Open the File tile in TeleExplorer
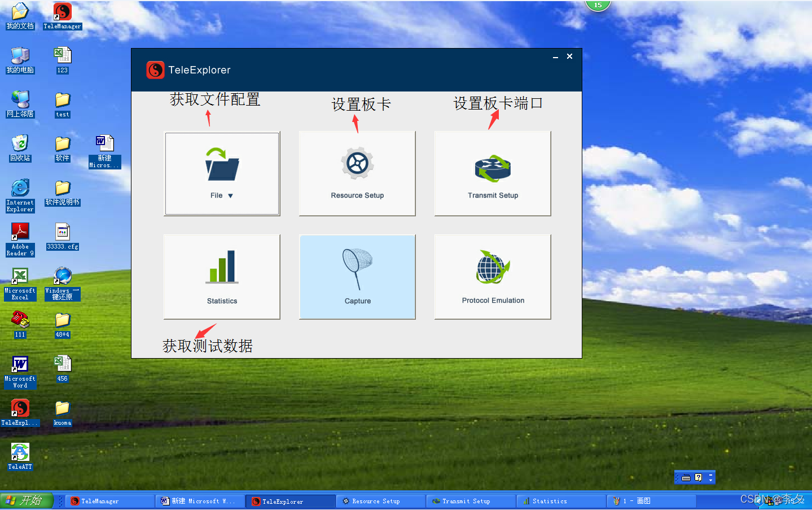The image size is (812, 510). coord(222,173)
